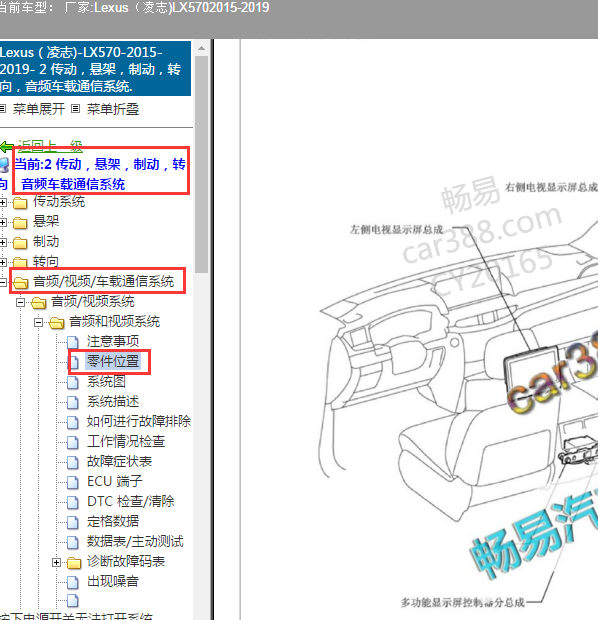
Task: Open the 零件位置 page
Action: pyautogui.click(x=113, y=361)
